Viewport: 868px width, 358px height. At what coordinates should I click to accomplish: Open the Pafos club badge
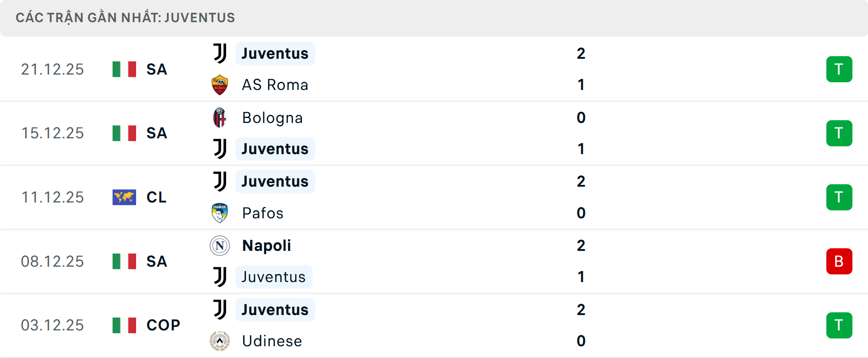coord(220,213)
